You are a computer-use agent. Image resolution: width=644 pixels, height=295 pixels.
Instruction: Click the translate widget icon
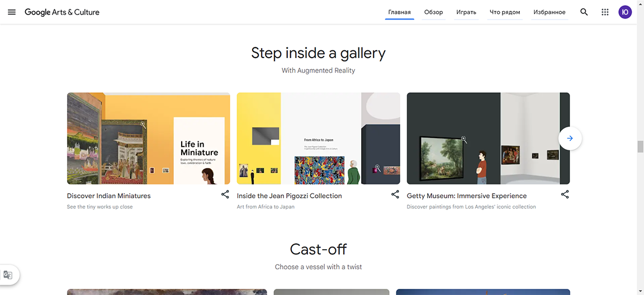coord(8,274)
